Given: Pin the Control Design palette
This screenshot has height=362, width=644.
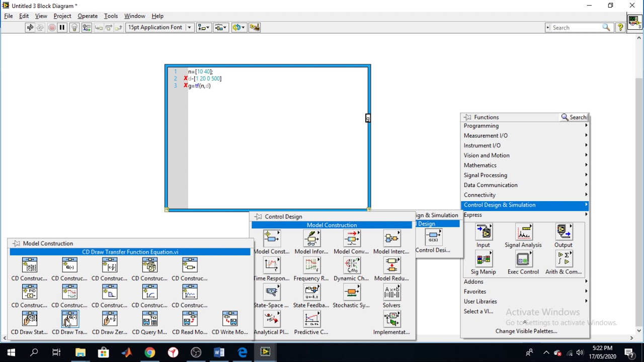Looking at the screenshot, I should [x=258, y=217].
